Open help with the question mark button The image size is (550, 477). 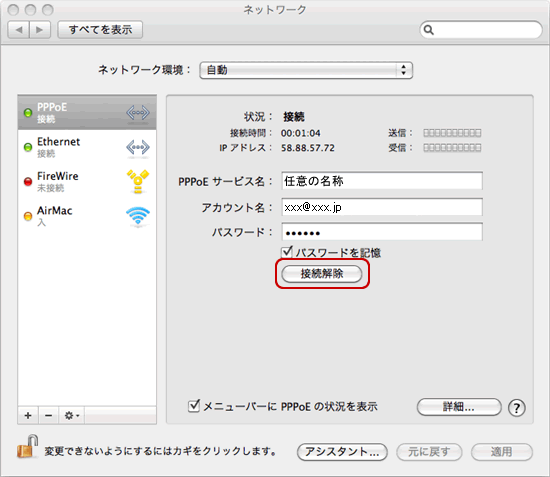516,408
